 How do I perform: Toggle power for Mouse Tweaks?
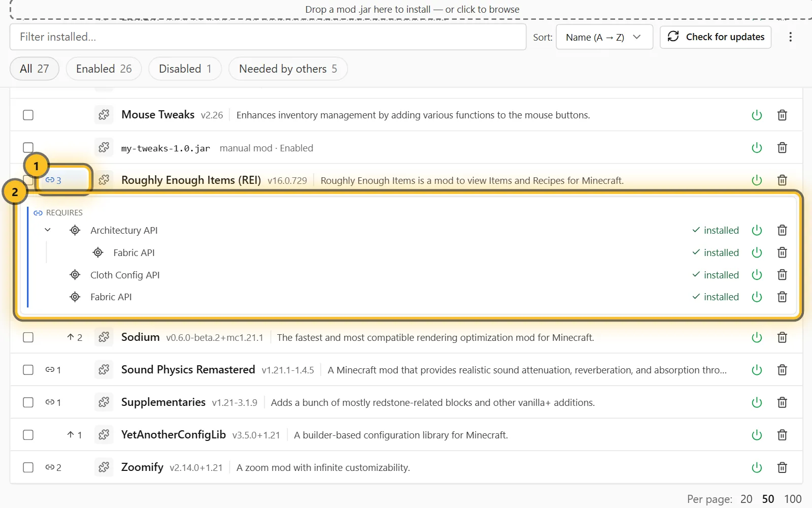pyautogui.click(x=757, y=115)
